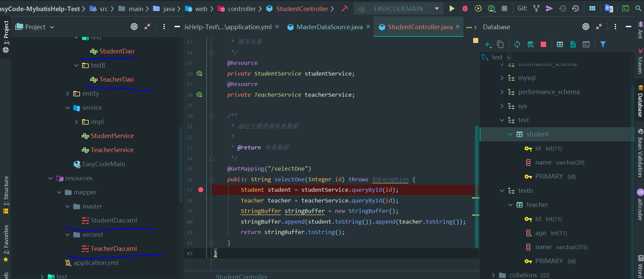Collapse the testB folder in project tree
Screen dimensions: 644x279
tap(76, 65)
